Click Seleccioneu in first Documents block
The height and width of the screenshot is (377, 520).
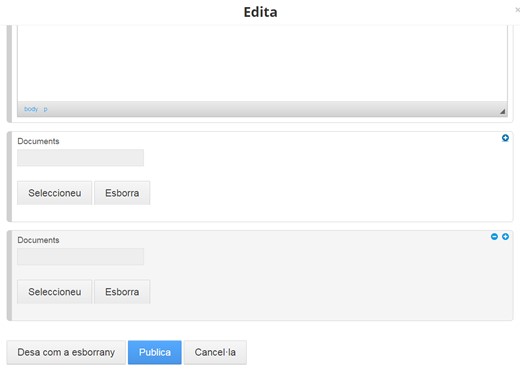click(54, 193)
